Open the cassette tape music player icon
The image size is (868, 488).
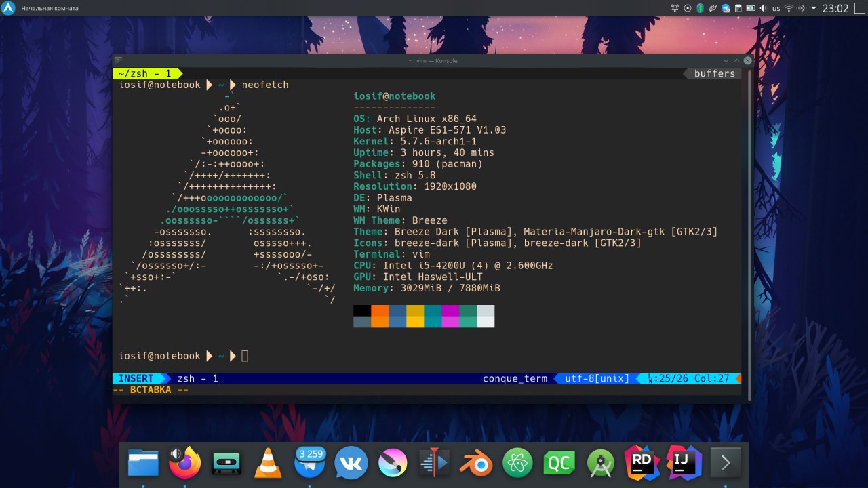point(226,464)
